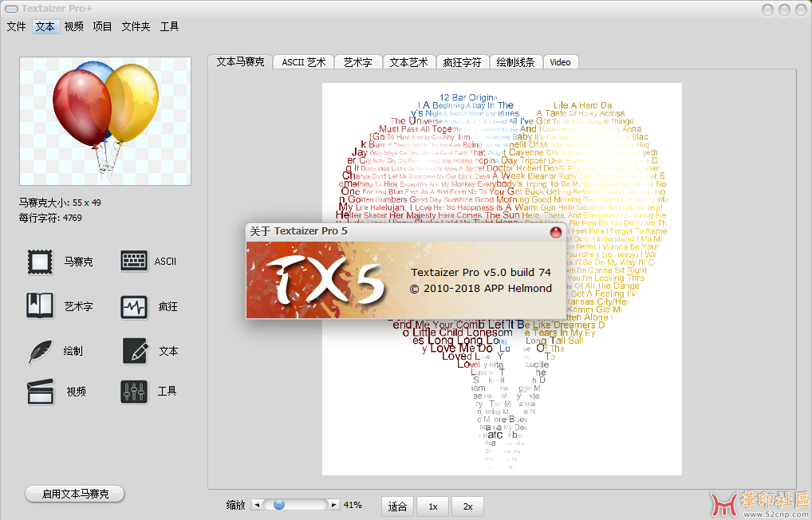Screen dimensions: 812x520
Task: Click the 马赛克 mosaic icon
Action: (40, 262)
